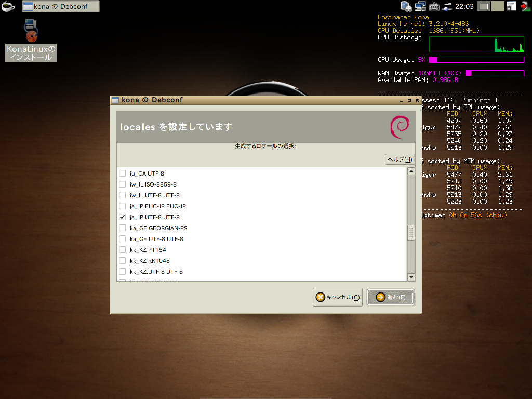
Task: Select kona Debconf taskbar window button
Action: tap(61, 6)
